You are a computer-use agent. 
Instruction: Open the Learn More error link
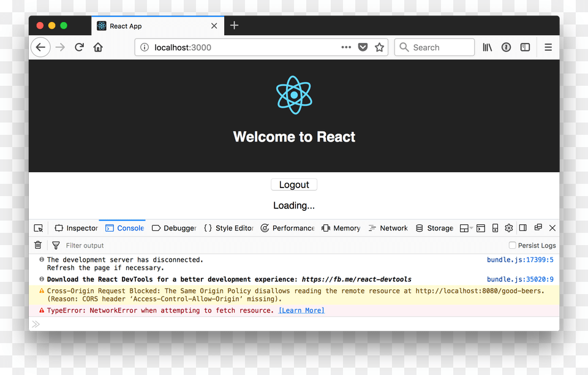coord(301,311)
